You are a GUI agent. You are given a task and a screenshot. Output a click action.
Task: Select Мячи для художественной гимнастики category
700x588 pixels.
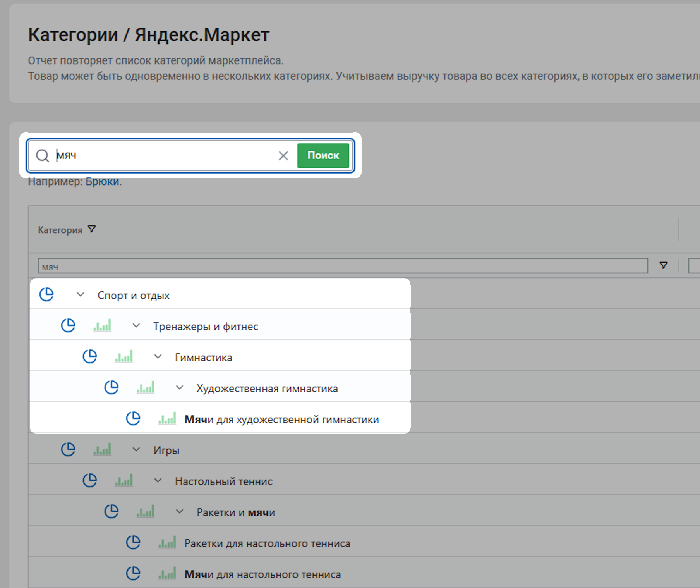point(281,420)
